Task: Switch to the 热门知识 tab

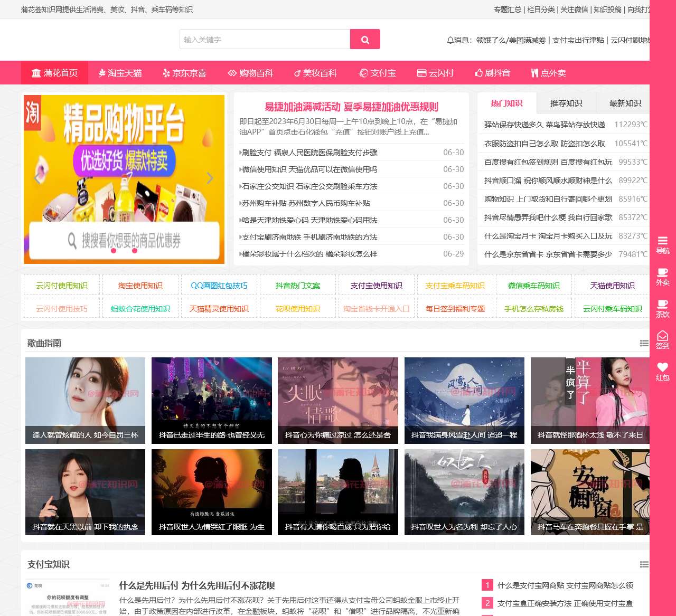Action: pos(507,103)
